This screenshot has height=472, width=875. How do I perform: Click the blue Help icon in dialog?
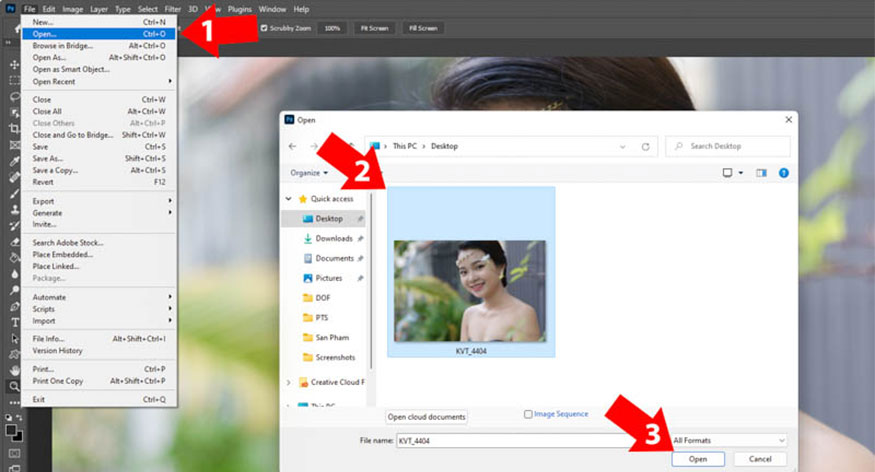click(x=783, y=172)
